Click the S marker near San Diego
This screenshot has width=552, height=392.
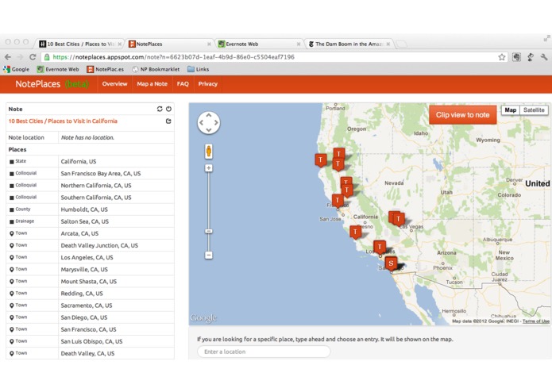(391, 263)
